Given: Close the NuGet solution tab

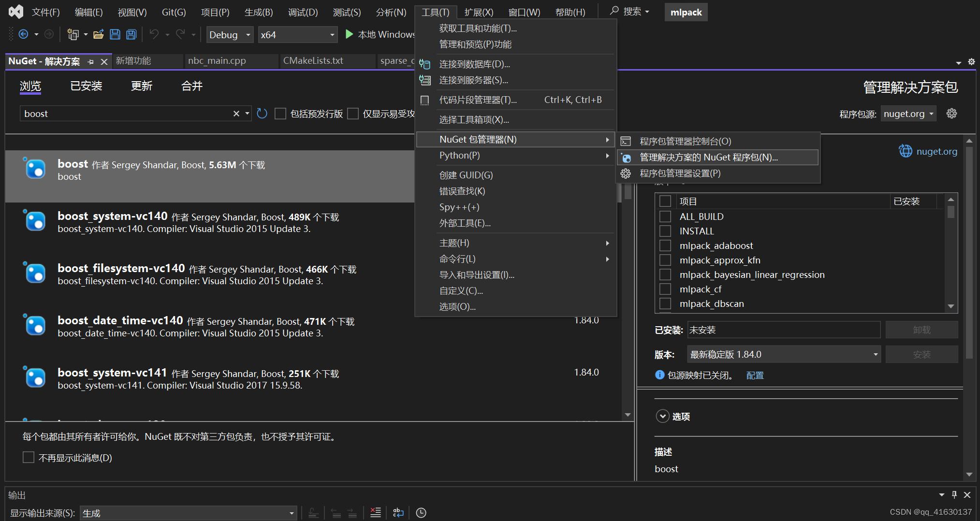Looking at the screenshot, I should pyautogui.click(x=104, y=62).
